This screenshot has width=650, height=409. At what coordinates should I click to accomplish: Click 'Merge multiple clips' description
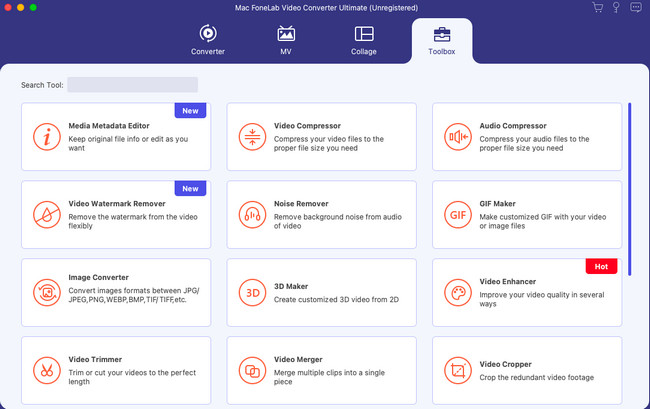coord(329,377)
